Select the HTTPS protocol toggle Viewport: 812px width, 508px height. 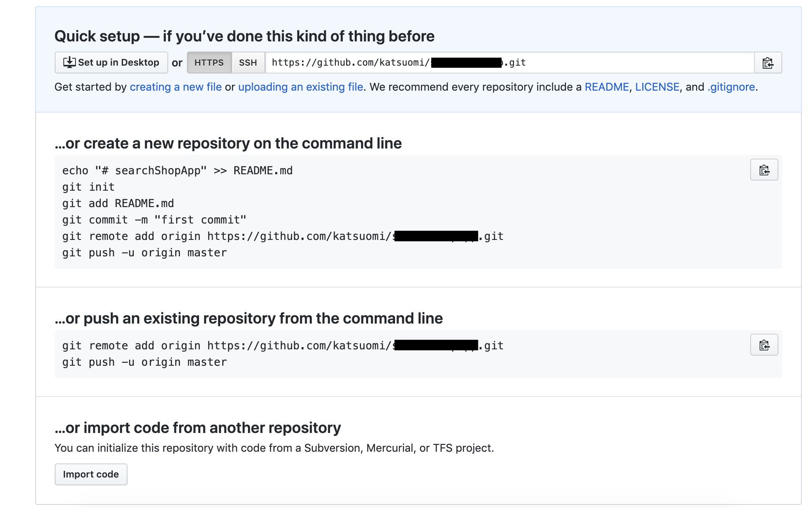(209, 63)
